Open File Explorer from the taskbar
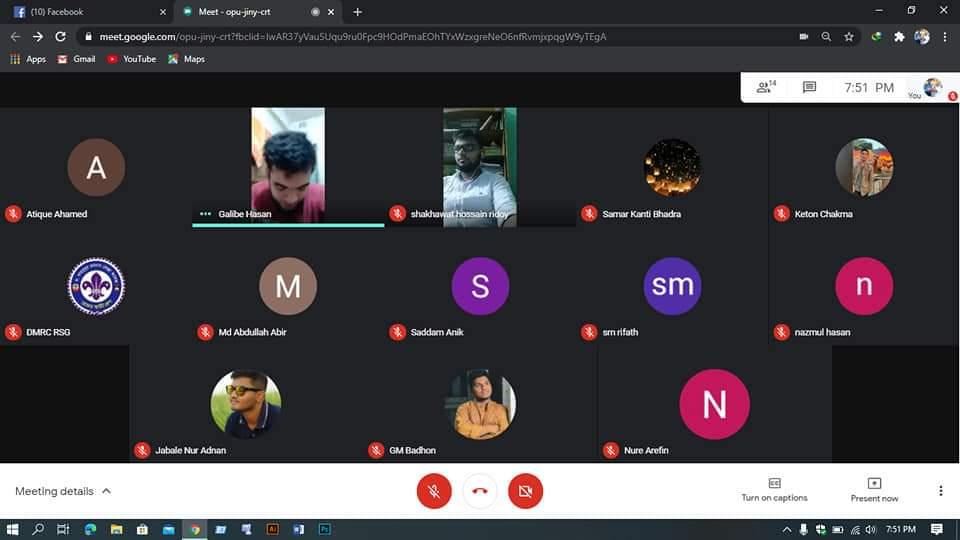The image size is (960, 540). point(116,529)
